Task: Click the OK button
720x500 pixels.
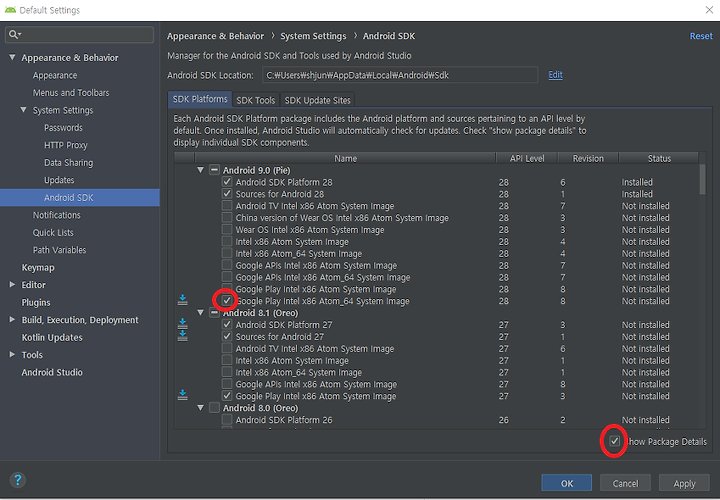Action: (567, 483)
